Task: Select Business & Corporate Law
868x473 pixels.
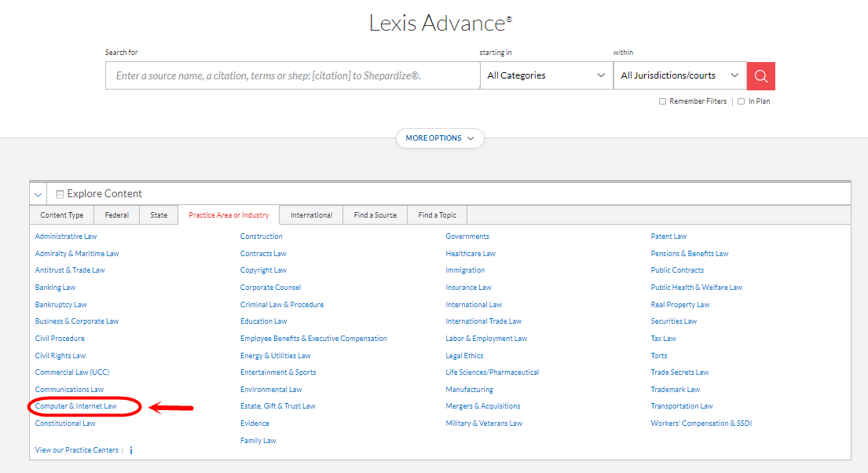Action: click(x=77, y=321)
